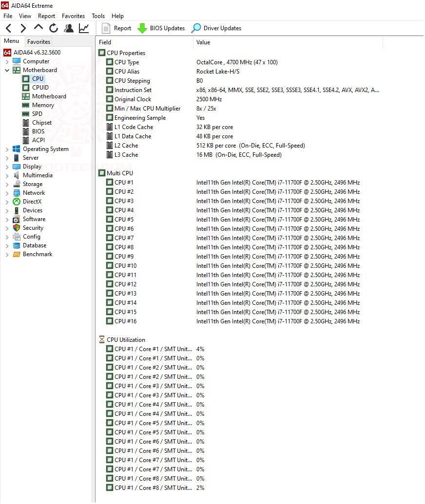The height and width of the screenshot is (504, 425).
Task: Click the Database tree icon
Action: pos(17,245)
